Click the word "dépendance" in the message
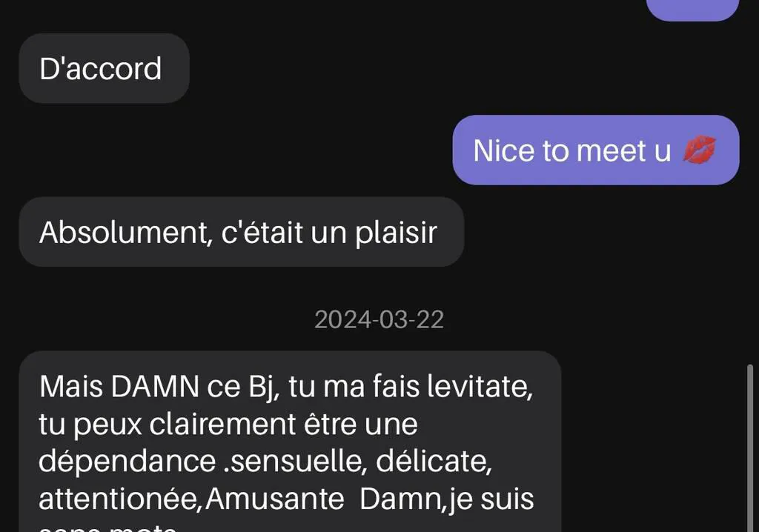 click(x=127, y=462)
